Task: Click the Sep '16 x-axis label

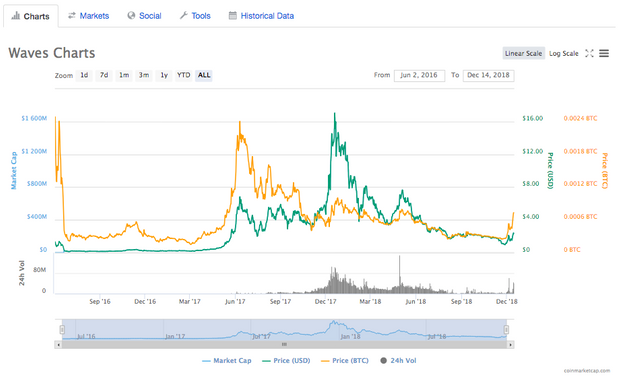Action: pyautogui.click(x=100, y=302)
